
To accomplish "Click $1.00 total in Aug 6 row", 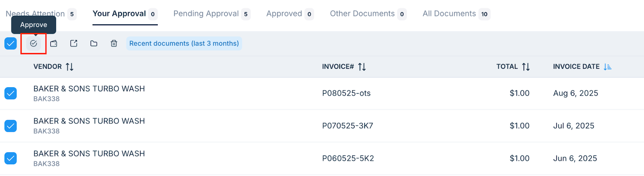I will click(520, 93).
